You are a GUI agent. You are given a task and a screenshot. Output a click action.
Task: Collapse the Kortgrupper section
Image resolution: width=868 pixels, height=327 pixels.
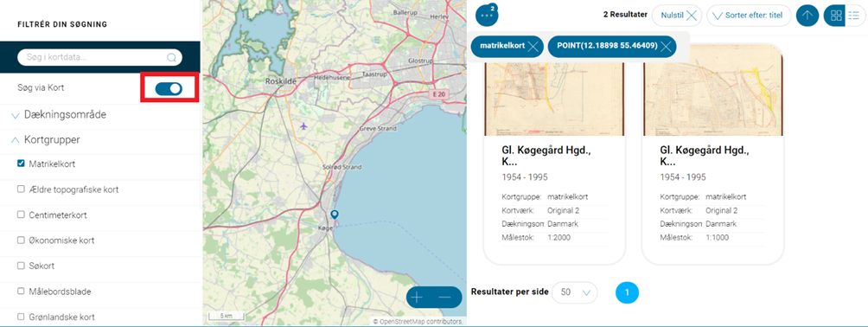click(46, 139)
